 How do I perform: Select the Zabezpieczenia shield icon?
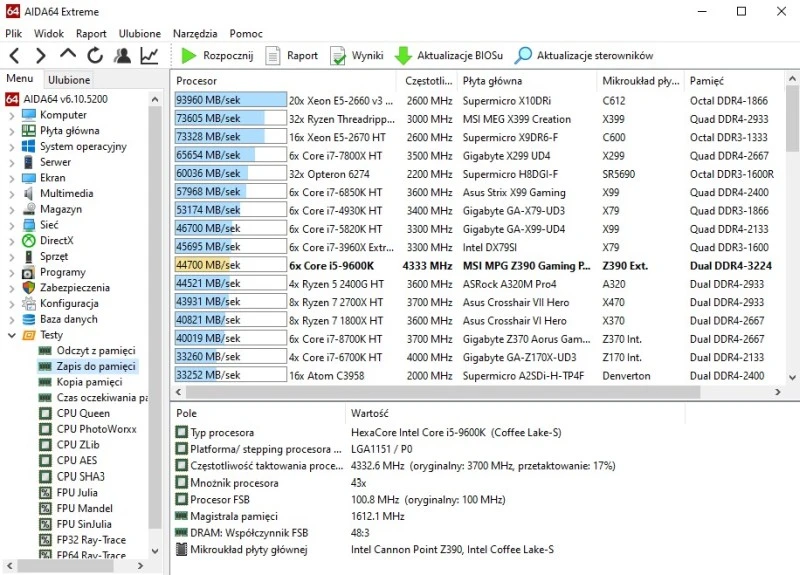pos(29,288)
